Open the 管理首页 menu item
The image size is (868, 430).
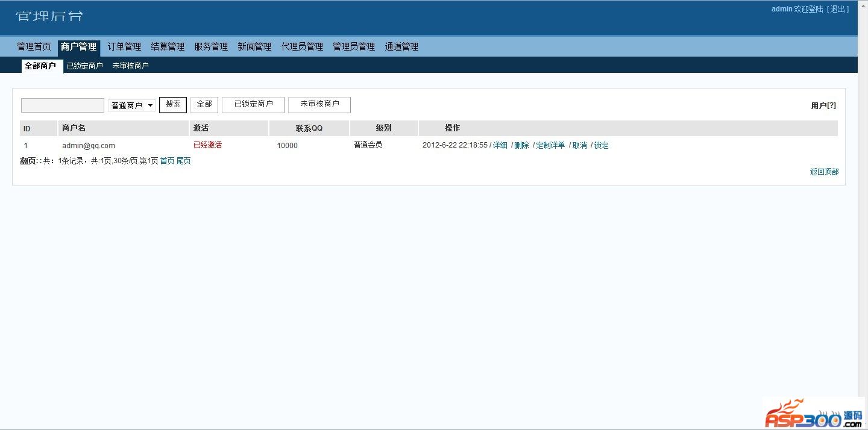(34, 46)
